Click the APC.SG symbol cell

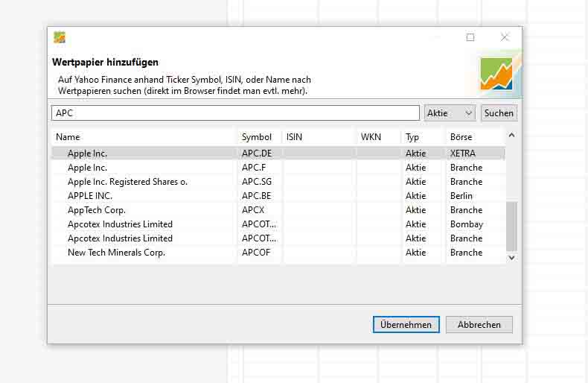pyautogui.click(x=257, y=182)
